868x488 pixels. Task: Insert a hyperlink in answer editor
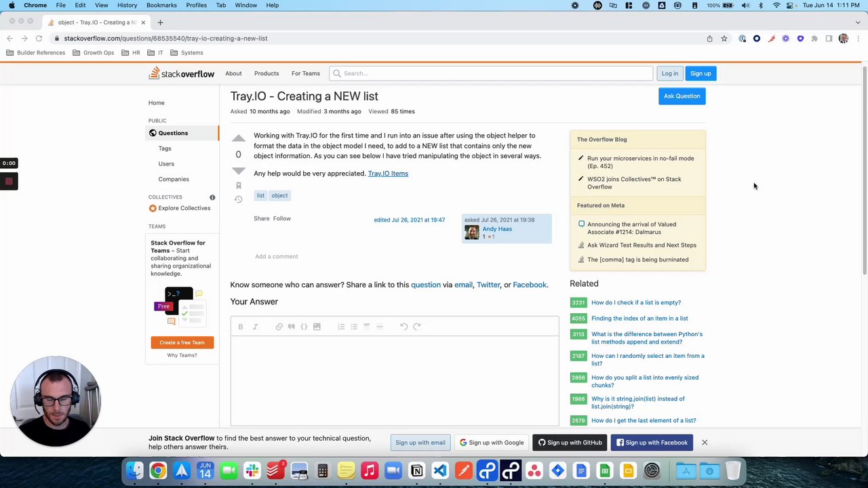(279, 327)
